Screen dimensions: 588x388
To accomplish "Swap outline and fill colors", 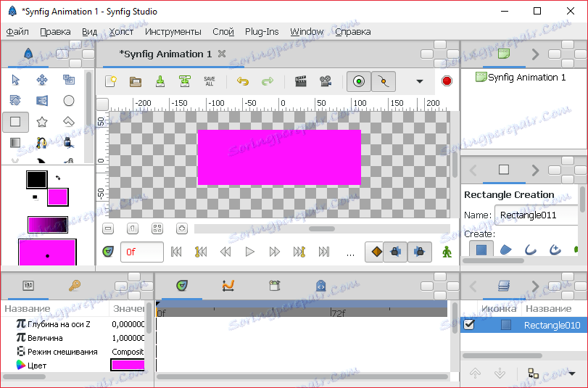I will (58, 178).
